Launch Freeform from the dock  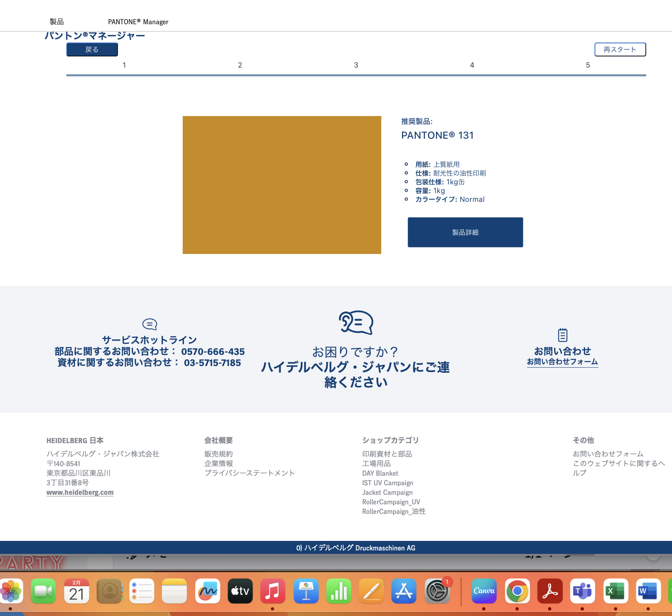pos(208,591)
